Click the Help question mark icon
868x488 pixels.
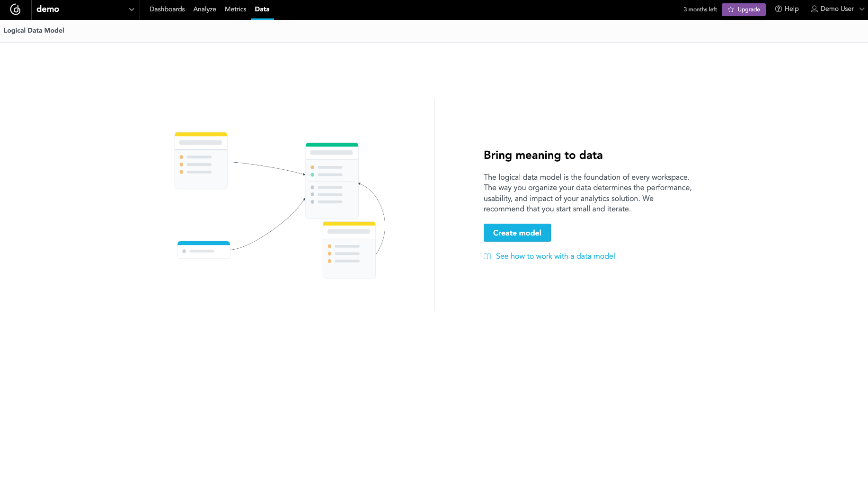(x=778, y=9)
